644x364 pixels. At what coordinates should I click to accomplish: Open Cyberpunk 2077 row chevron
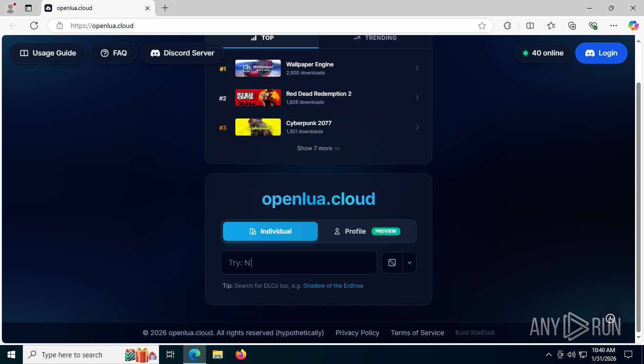[x=417, y=127]
